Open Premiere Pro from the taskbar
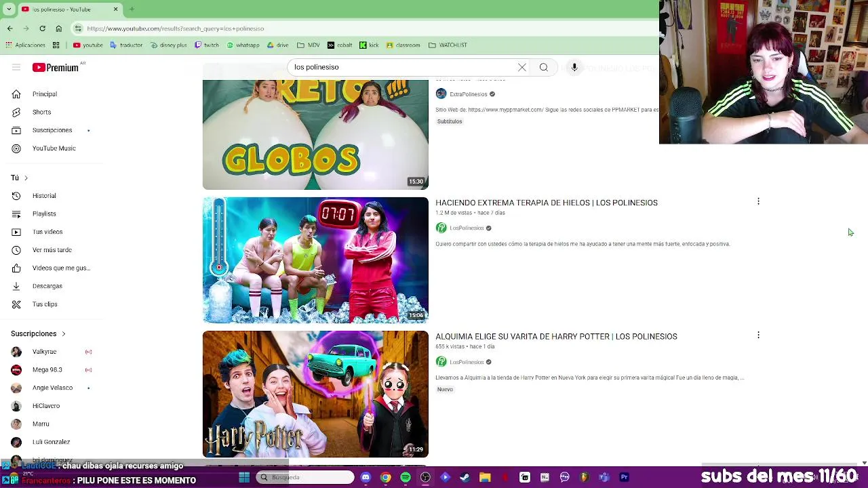The width and height of the screenshot is (868, 488). pos(624,477)
